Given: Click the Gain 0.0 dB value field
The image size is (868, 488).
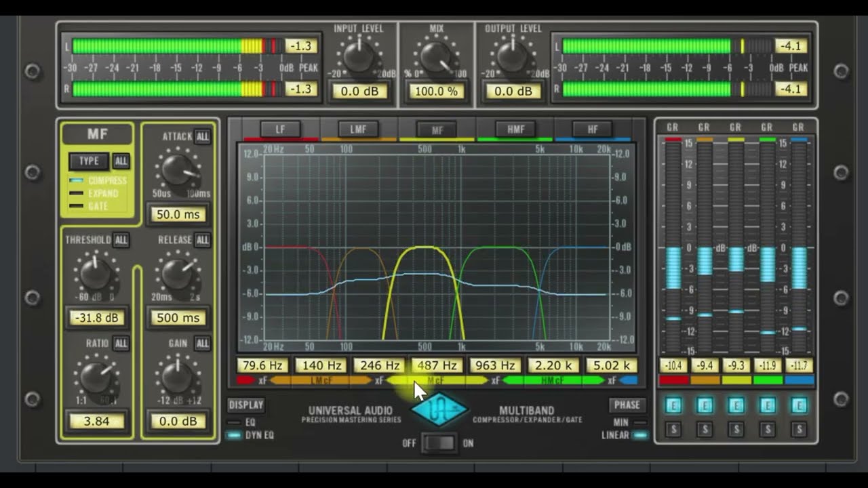Looking at the screenshot, I should (x=178, y=421).
